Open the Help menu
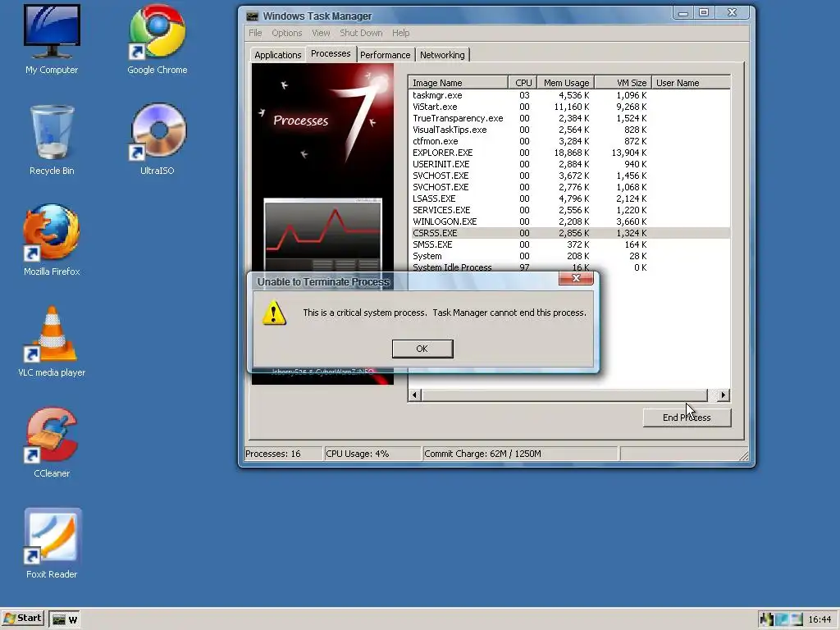 point(400,33)
